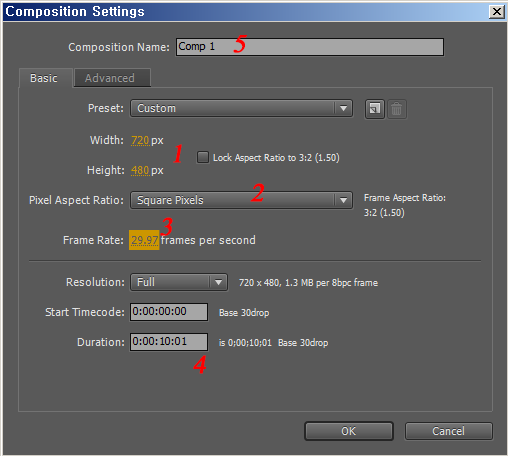The image size is (508, 456).
Task: Click the delete preset trash icon
Action: pyautogui.click(x=396, y=109)
